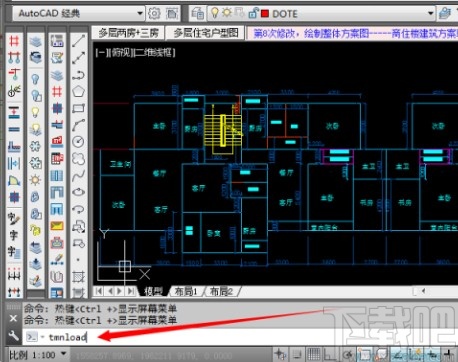458x362 pixels.
Task: Select the Polygon tool
Action: [79, 91]
